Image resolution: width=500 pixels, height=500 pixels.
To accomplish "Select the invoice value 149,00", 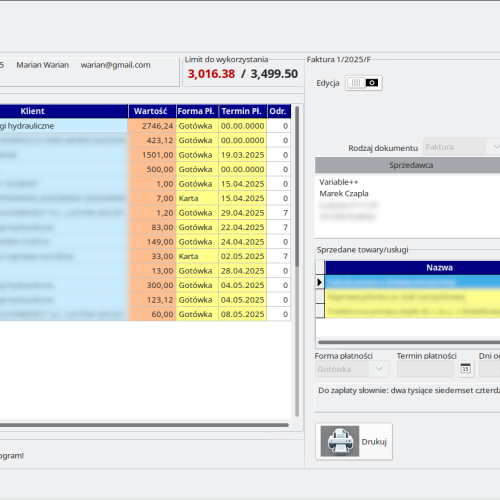I will 152,242.
